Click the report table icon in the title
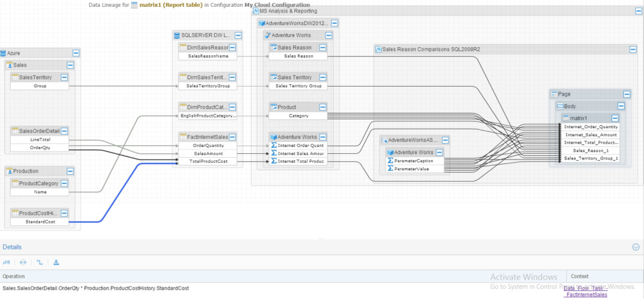The width and height of the screenshot is (644, 299). (135, 5)
